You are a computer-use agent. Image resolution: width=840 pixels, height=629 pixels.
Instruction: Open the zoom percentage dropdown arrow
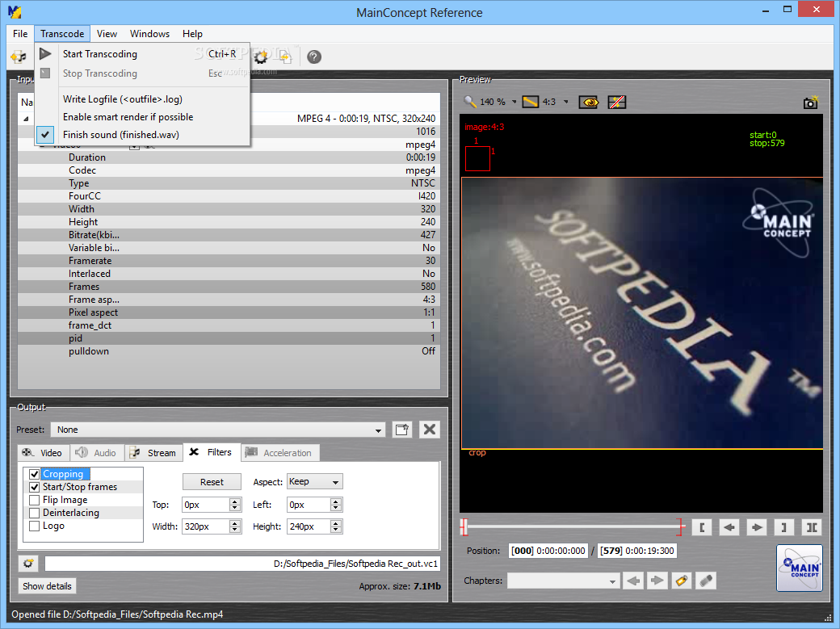pyautogui.click(x=514, y=102)
